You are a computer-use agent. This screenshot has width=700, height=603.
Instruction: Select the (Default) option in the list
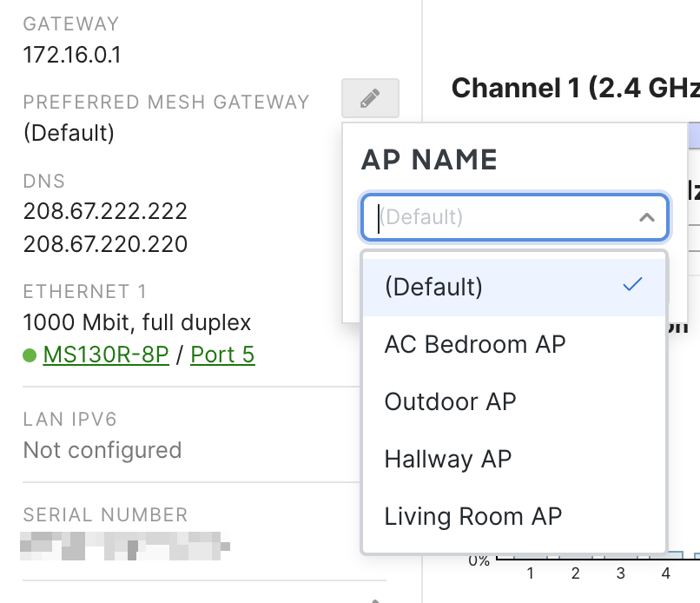pos(433,287)
